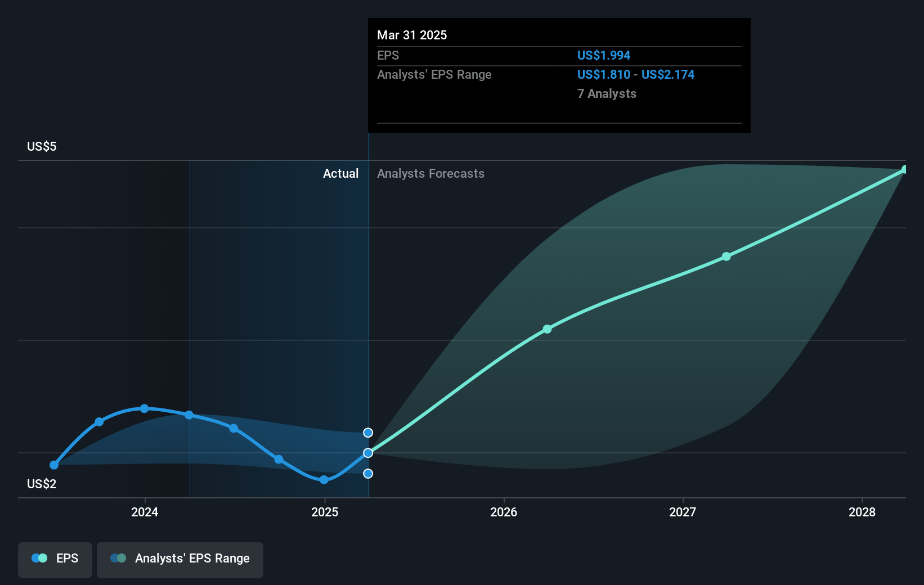Click the high estimate US$2.174

point(668,75)
